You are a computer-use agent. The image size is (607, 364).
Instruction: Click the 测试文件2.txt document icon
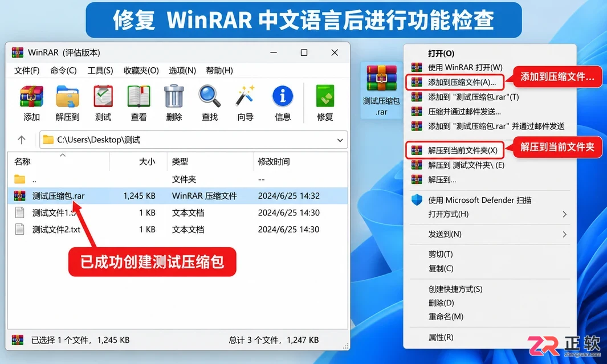19,230
